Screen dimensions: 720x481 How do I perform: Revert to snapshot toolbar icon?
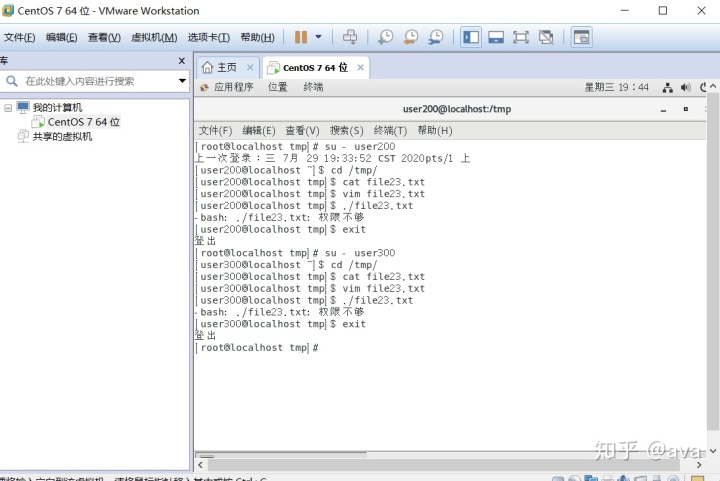(411, 37)
